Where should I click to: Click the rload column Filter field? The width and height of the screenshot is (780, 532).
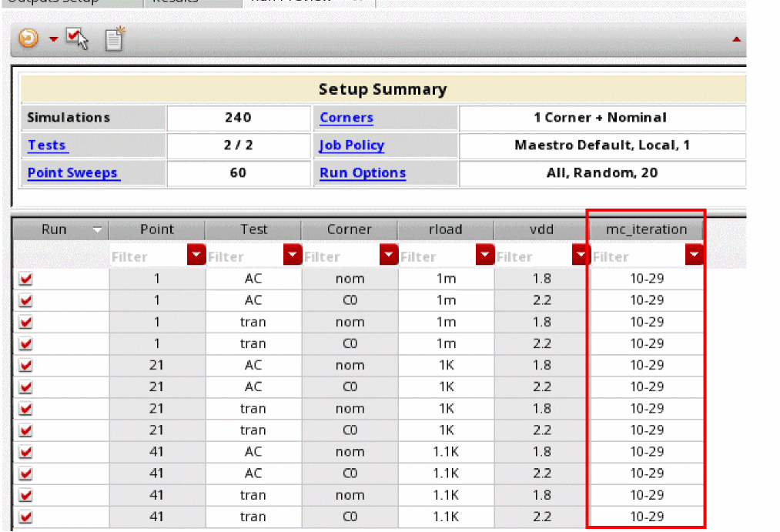click(x=438, y=256)
